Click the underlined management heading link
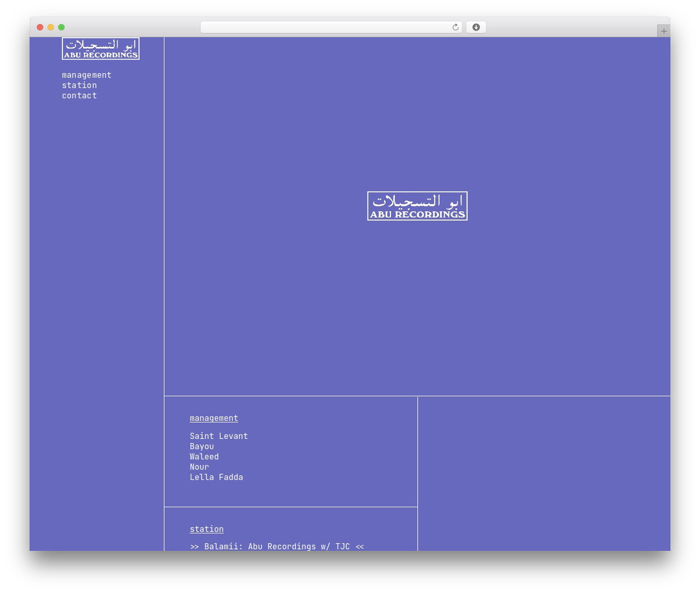 click(214, 418)
